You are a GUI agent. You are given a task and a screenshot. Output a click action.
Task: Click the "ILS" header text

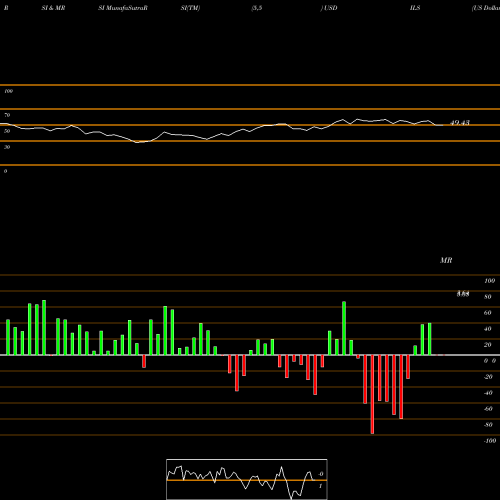(415, 8)
